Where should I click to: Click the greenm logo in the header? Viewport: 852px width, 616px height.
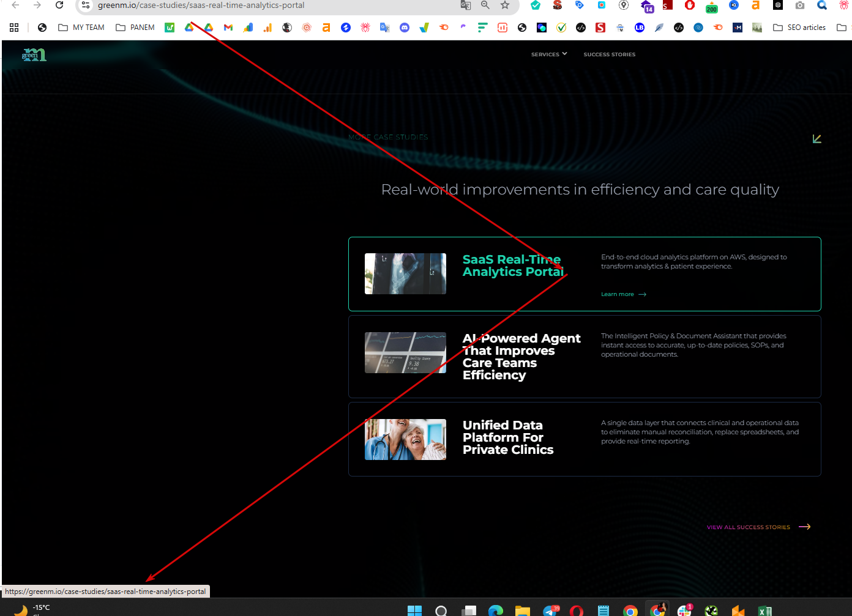click(34, 54)
